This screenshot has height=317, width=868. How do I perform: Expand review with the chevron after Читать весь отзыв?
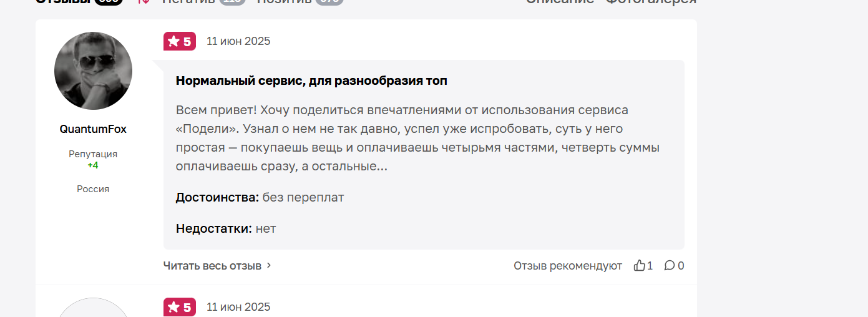point(269,265)
